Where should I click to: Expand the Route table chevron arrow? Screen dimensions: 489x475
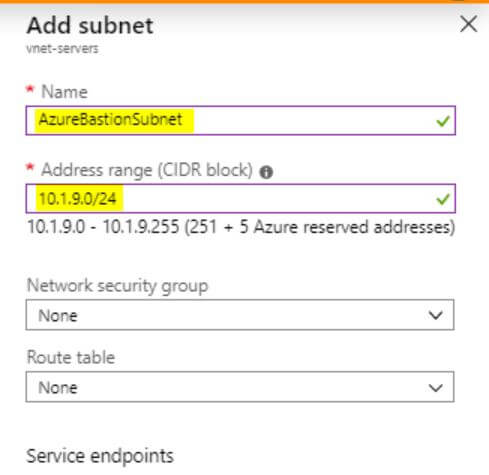pos(435,387)
